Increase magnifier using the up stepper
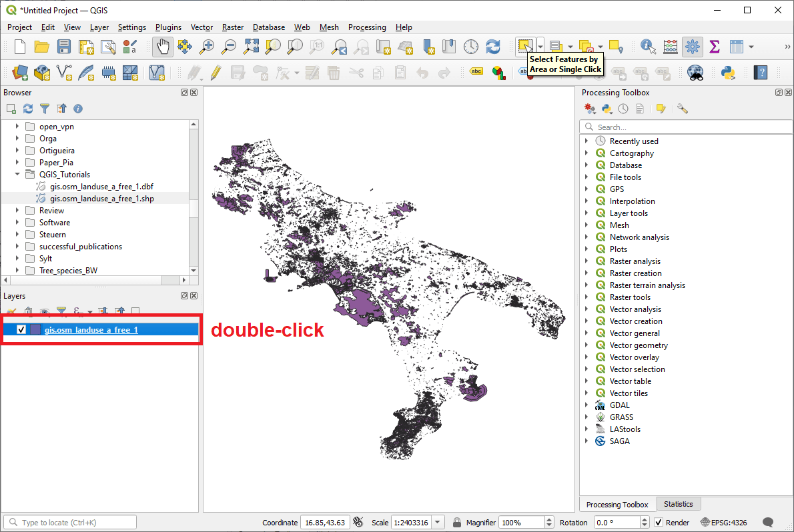This screenshot has width=794, height=532. [549, 519]
